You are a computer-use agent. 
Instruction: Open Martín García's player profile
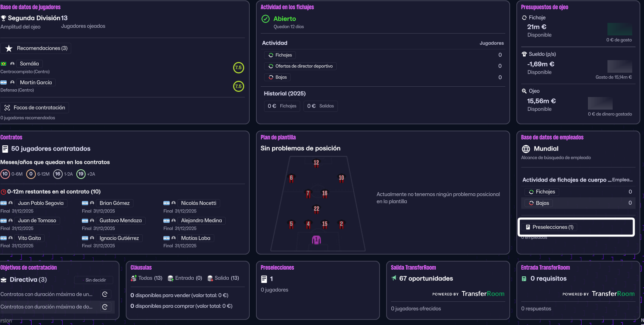(36, 83)
